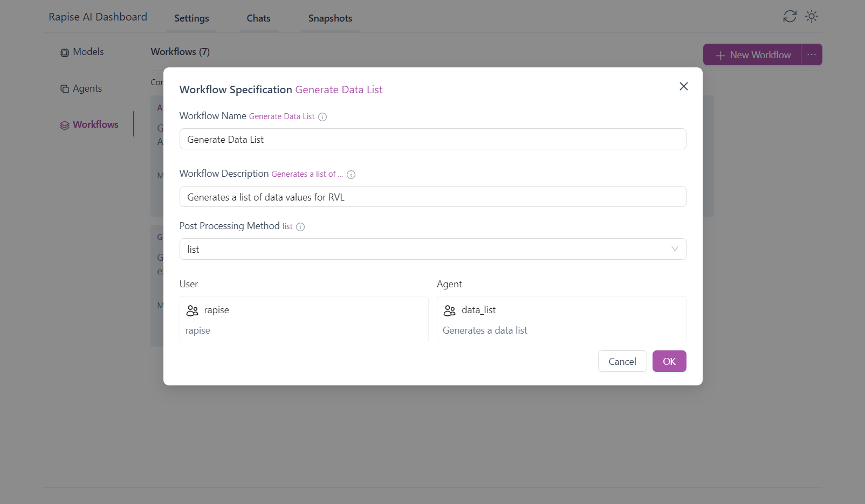This screenshot has height=504, width=865.
Task: Close the Workflow Specification dialog with X
Action: click(x=683, y=86)
